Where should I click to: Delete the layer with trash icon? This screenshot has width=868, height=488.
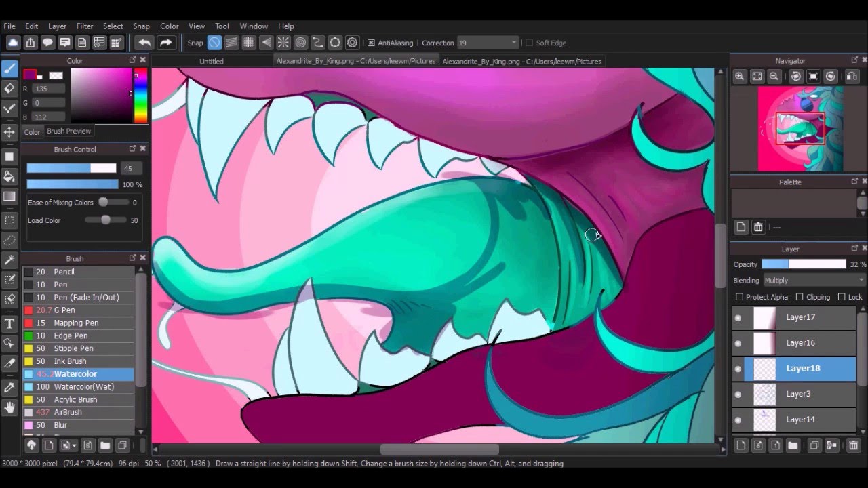pyautogui.click(x=853, y=445)
